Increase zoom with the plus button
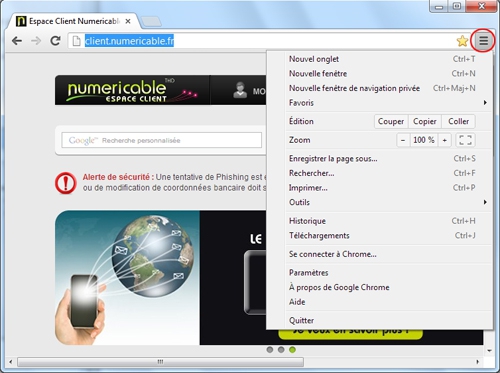This screenshot has width=500, height=373. click(x=445, y=140)
